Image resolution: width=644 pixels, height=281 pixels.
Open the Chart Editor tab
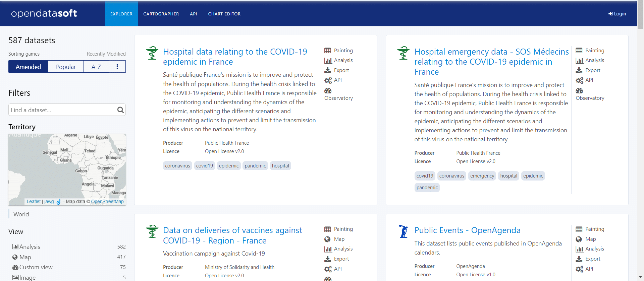click(224, 14)
